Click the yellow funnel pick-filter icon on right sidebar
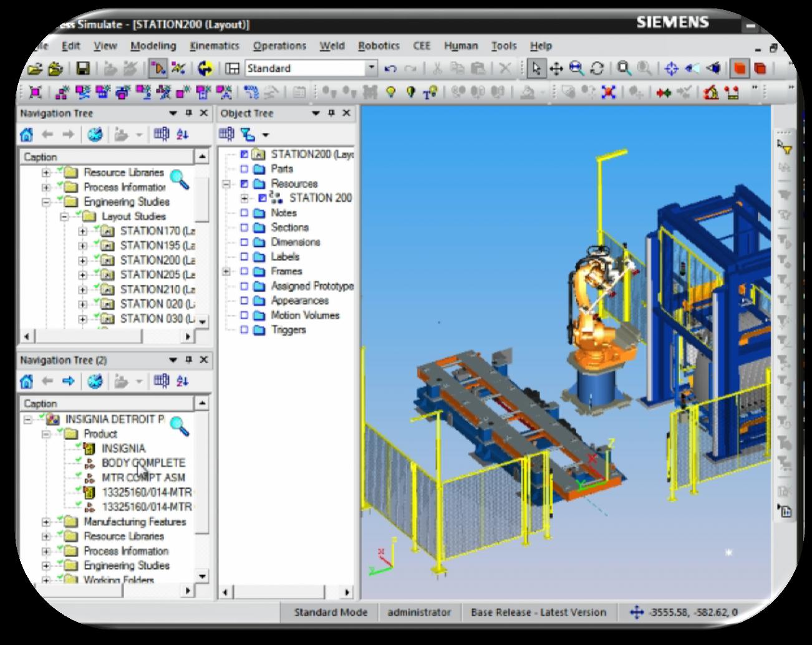The width and height of the screenshot is (812, 645). (785, 147)
